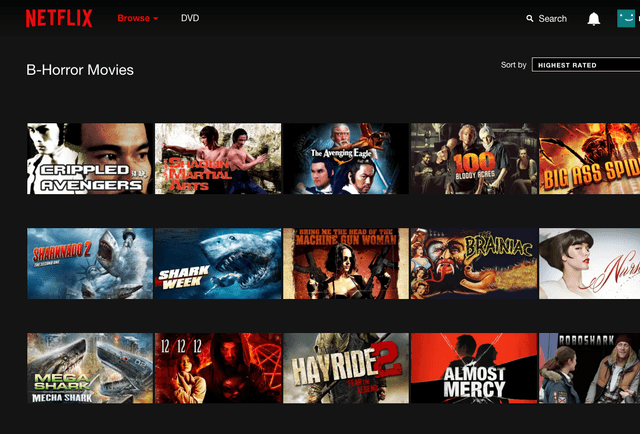640x434 pixels.
Task: Click the Search magnifier icon
Action: coord(530,19)
